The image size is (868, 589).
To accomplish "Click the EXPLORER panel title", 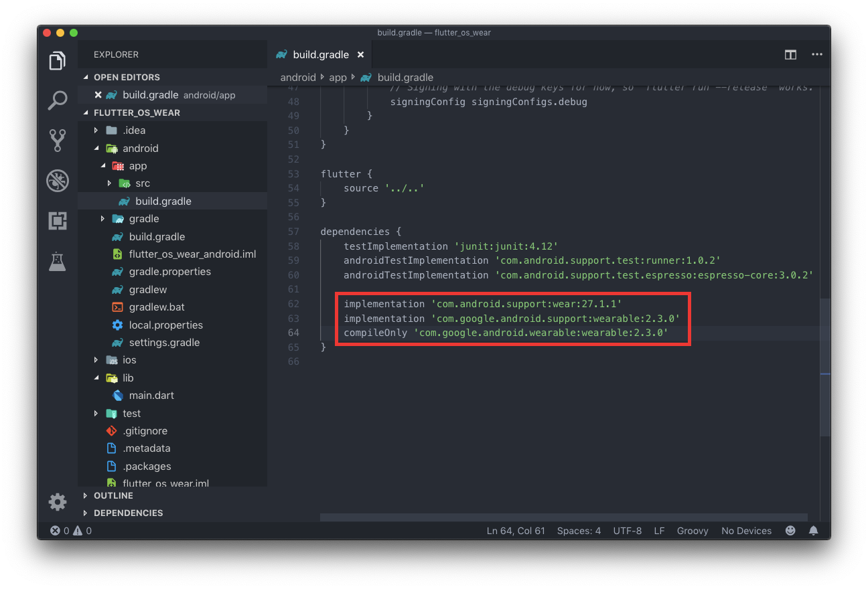I will tap(116, 55).
